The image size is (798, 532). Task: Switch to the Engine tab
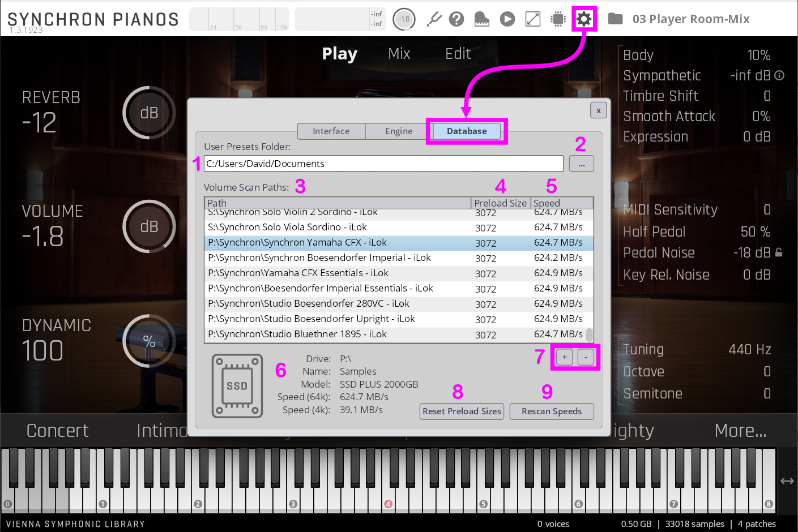399,131
